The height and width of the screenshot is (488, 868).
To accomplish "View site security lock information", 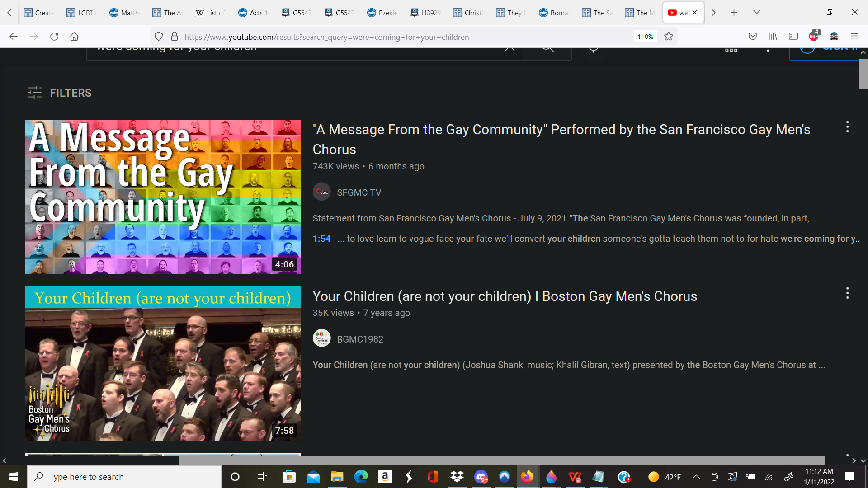I will click(175, 37).
